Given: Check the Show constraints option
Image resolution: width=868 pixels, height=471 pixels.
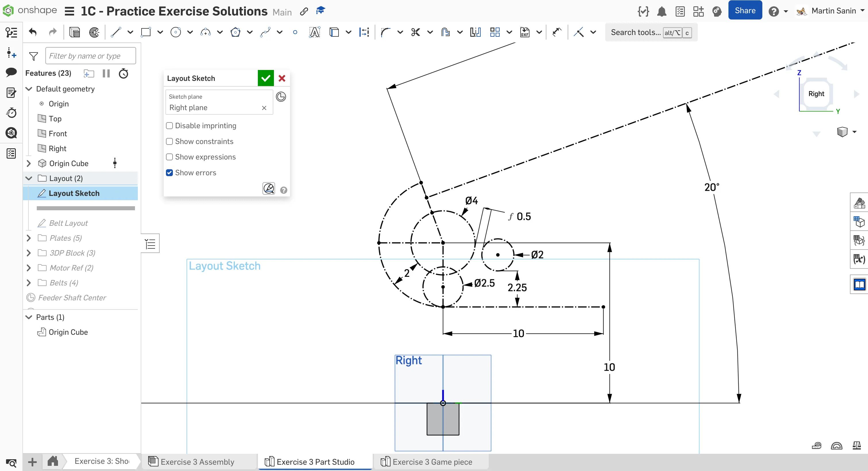Looking at the screenshot, I should point(169,141).
